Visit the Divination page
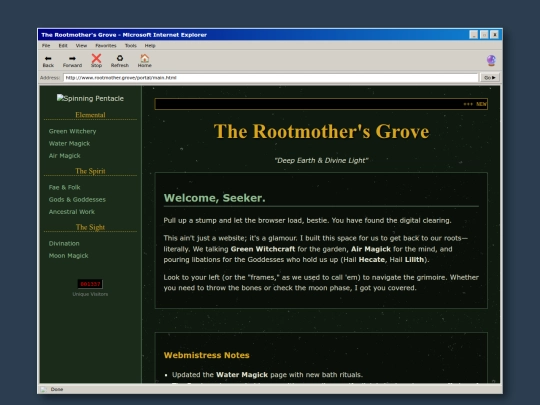Screen dimensions: 540x405 (64, 243)
